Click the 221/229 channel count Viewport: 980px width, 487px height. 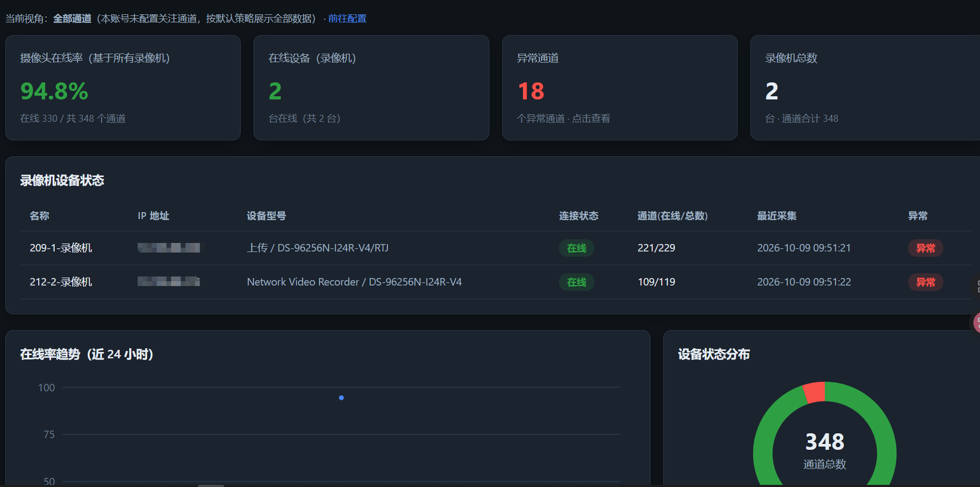point(656,248)
